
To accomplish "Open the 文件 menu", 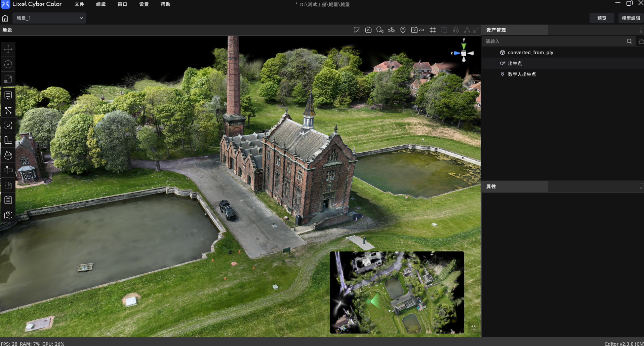I will click(79, 4).
